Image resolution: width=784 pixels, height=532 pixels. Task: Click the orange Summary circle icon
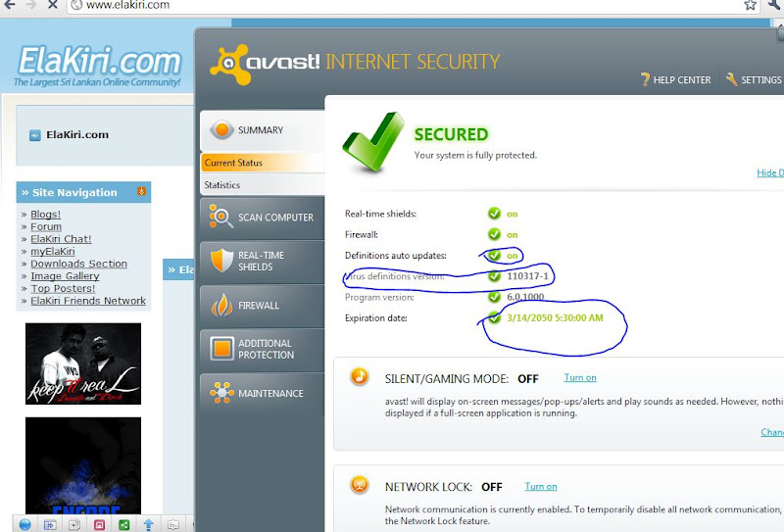pyautogui.click(x=222, y=130)
